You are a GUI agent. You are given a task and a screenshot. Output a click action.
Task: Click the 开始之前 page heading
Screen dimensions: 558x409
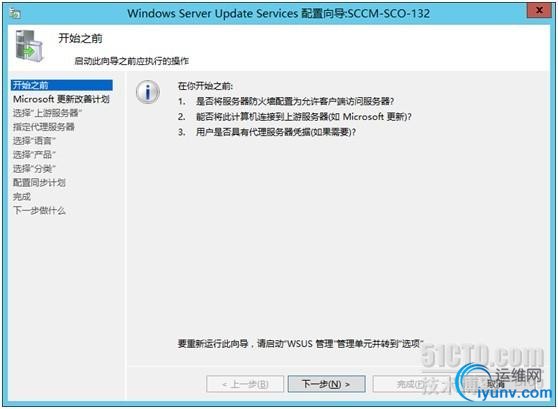80,38
